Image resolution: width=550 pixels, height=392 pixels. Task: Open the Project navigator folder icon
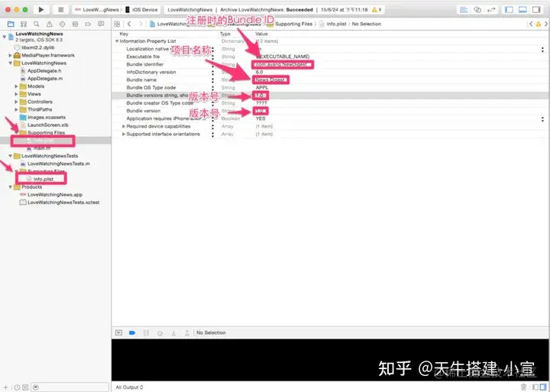(11, 24)
